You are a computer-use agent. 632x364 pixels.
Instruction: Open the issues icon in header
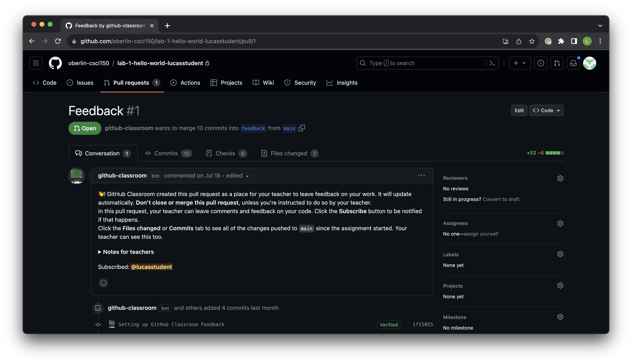541,63
